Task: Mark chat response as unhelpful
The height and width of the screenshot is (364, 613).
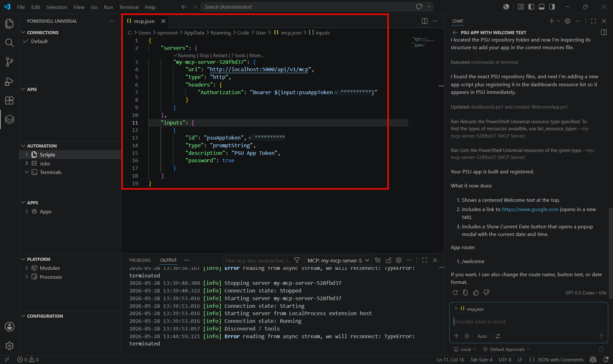Action: pos(486,292)
